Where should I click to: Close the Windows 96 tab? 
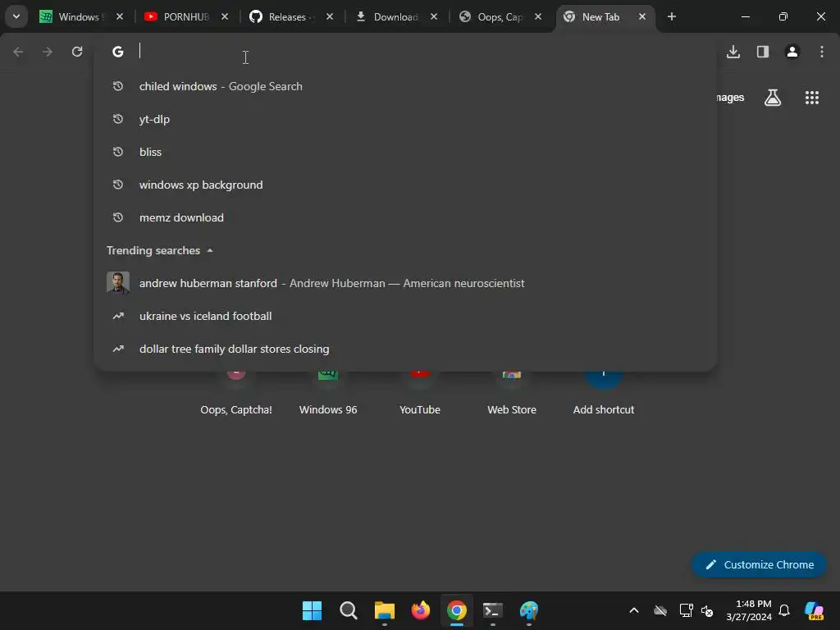pyautogui.click(x=120, y=16)
